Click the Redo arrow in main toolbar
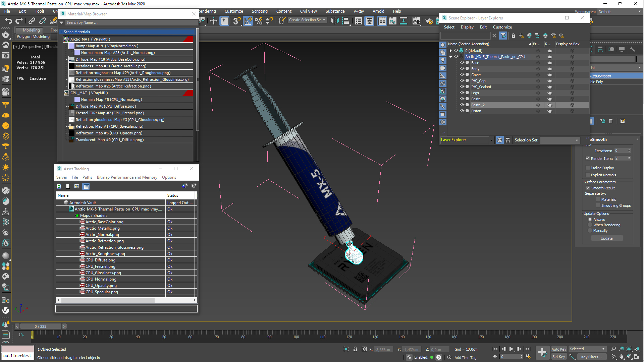The image size is (644, 362). coord(19,21)
